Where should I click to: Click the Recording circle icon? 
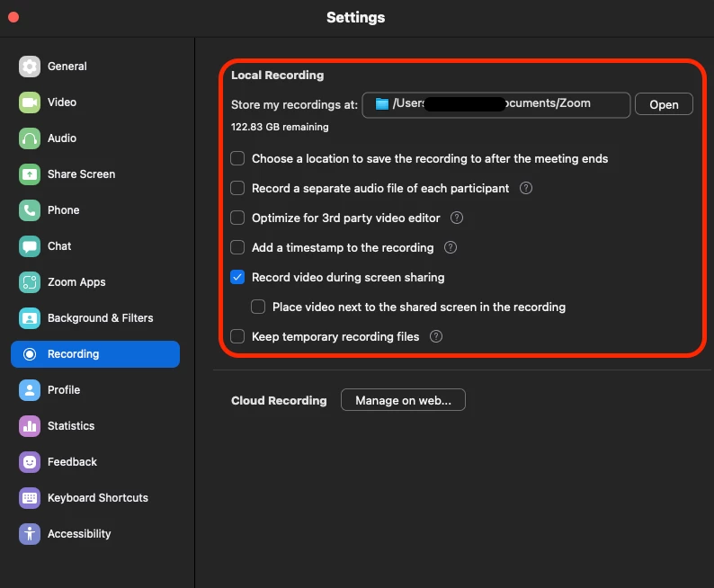30,354
